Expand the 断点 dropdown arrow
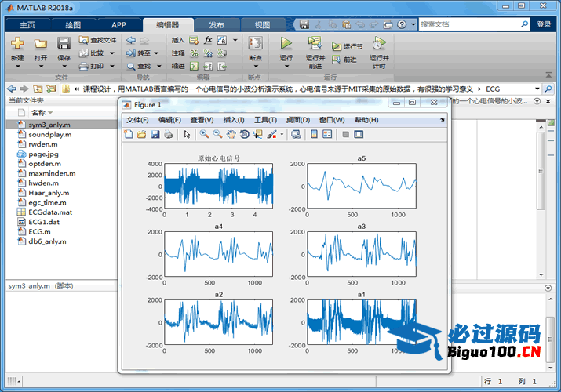 (256, 67)
